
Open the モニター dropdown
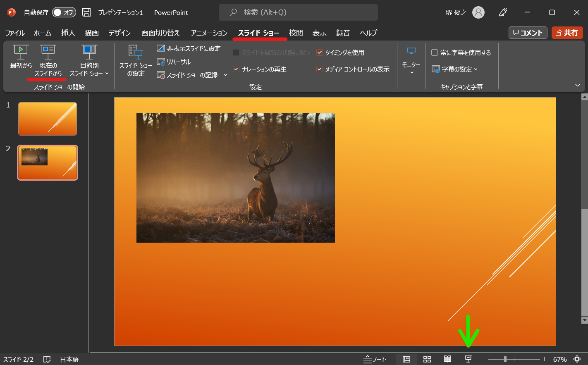[411, 61]
